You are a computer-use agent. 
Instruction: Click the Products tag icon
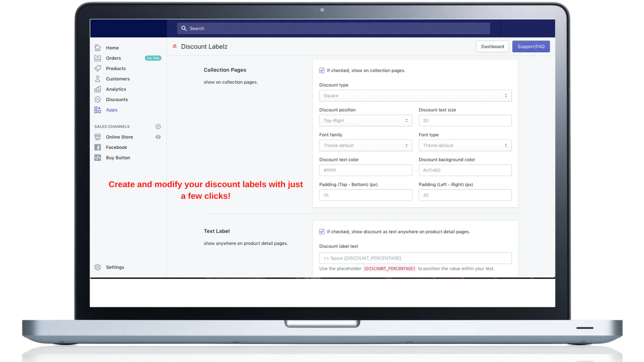tap(97, 68)
